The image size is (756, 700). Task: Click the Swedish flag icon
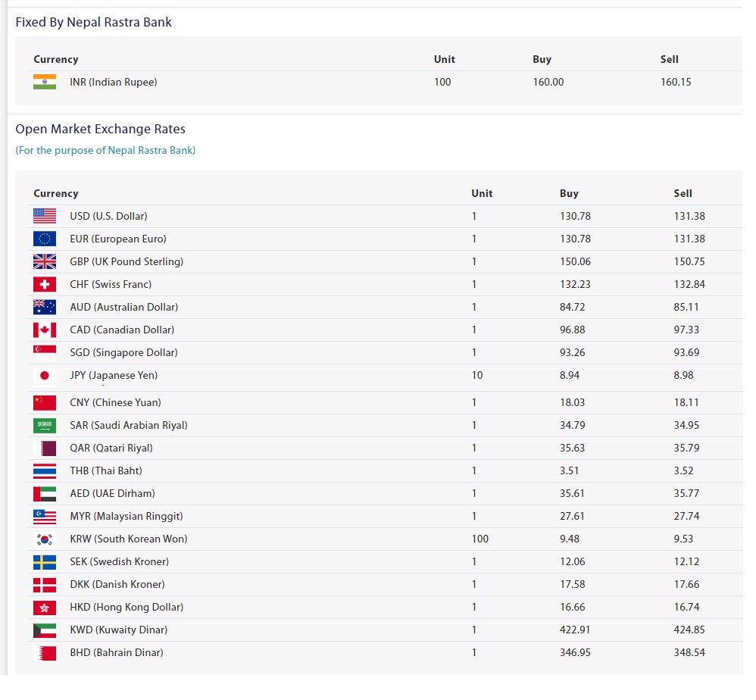(45, 561)
